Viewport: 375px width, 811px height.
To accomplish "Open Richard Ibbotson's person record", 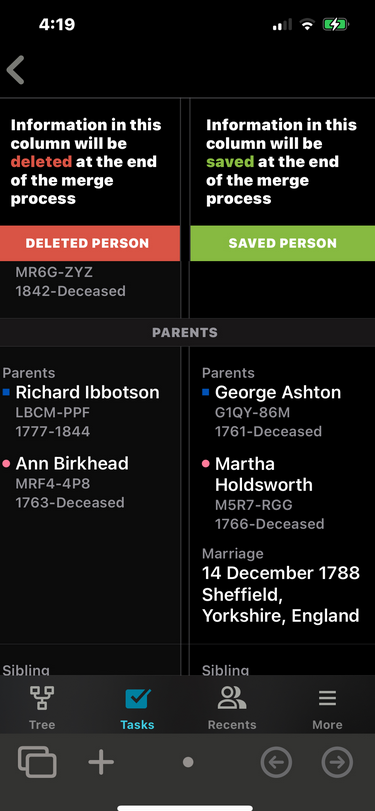I will (x=87, y=393).
